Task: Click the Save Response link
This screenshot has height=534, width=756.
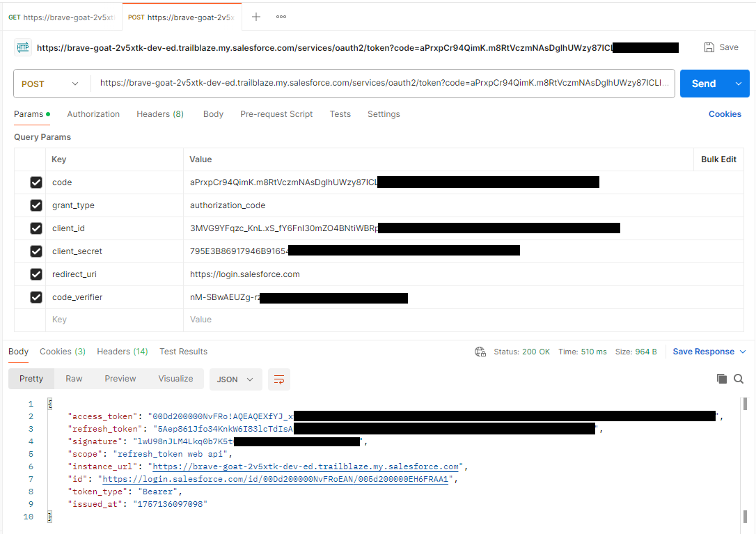Action: 704,352
